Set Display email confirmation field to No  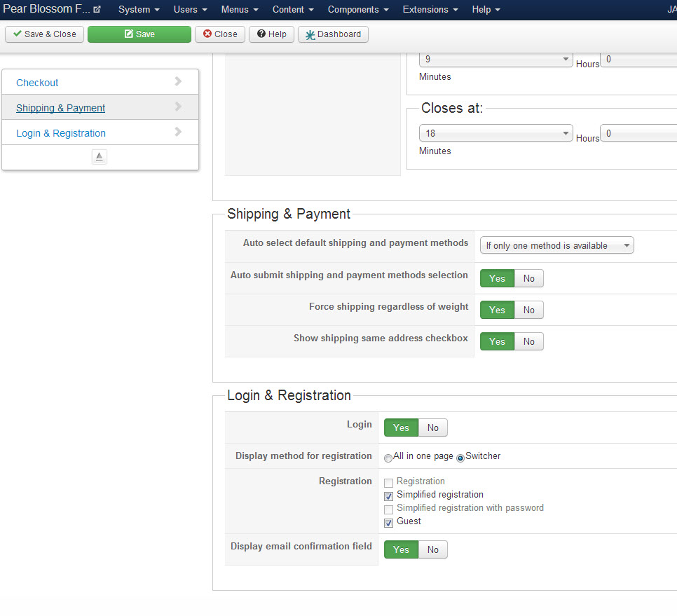[433, 549]
